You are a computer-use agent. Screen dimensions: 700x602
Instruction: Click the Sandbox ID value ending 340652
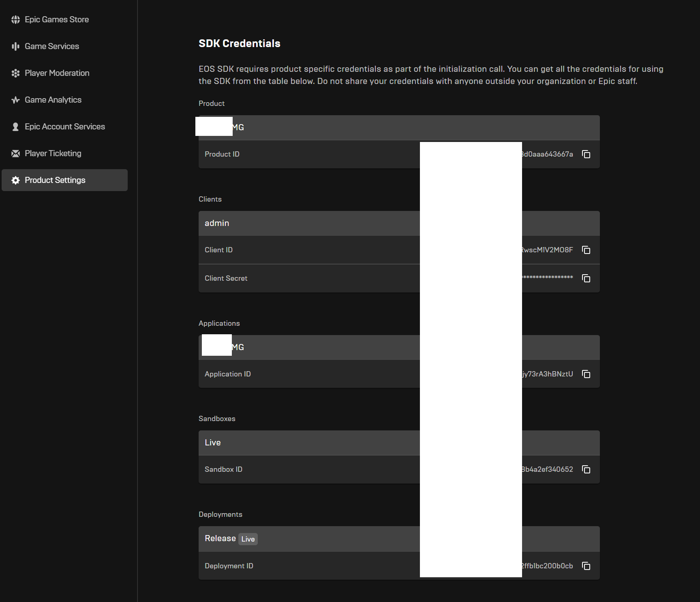point(548,469)
